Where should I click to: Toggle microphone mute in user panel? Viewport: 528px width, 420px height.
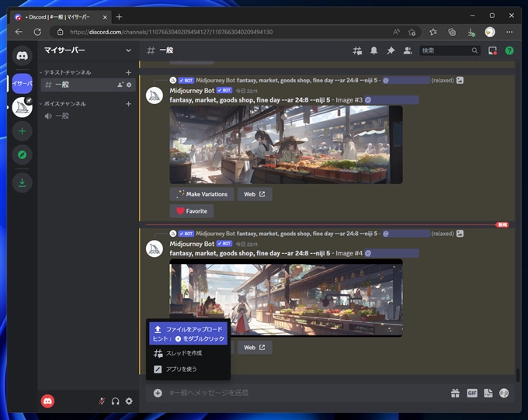[x=102, y=401]
